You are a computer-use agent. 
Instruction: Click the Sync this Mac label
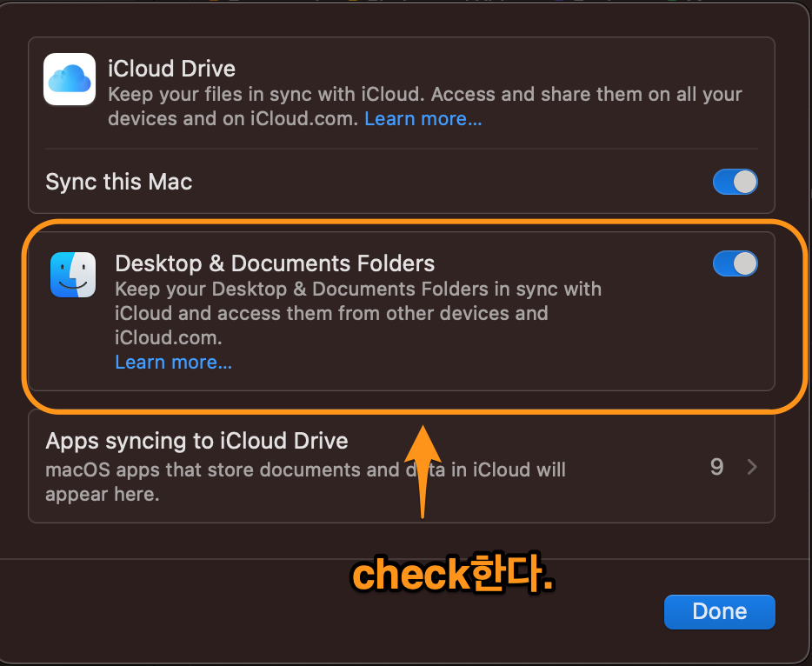pos(118,182)
